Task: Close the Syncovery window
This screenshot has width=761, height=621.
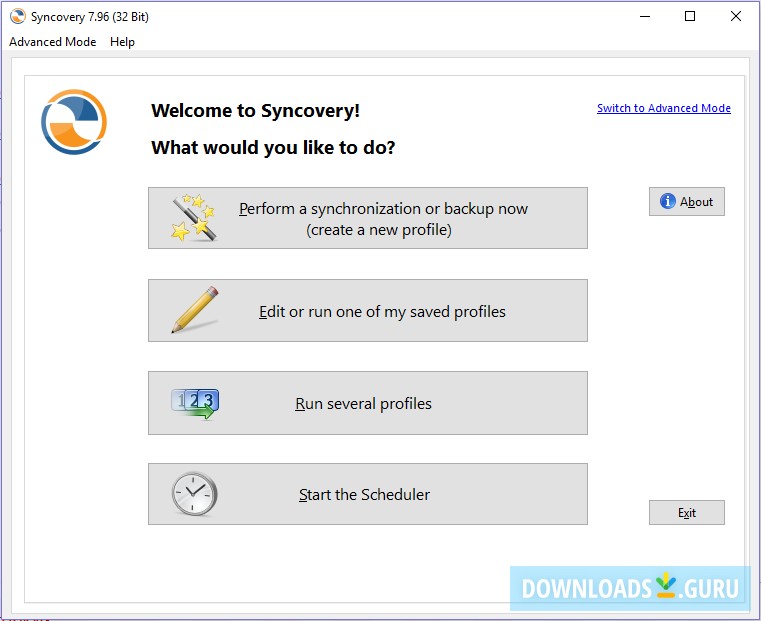Action: (736, 16)
